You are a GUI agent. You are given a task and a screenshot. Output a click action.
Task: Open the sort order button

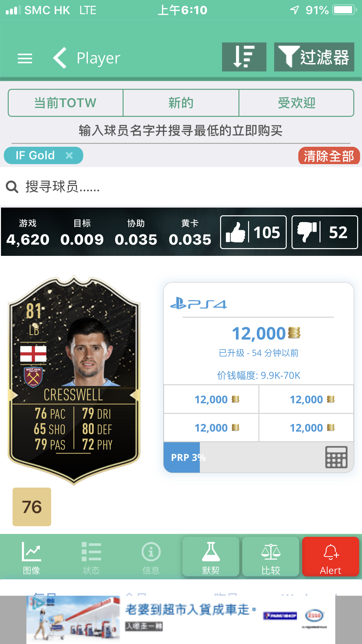coord(244,57)
